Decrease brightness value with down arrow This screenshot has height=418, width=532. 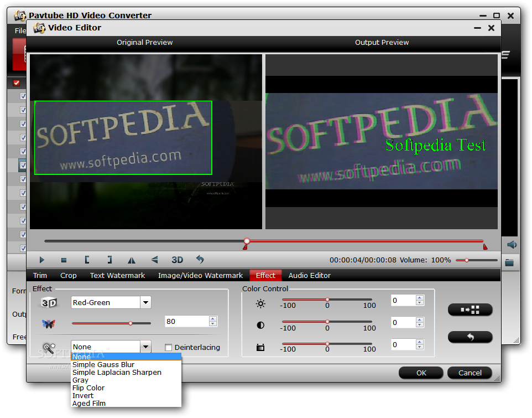420,303
